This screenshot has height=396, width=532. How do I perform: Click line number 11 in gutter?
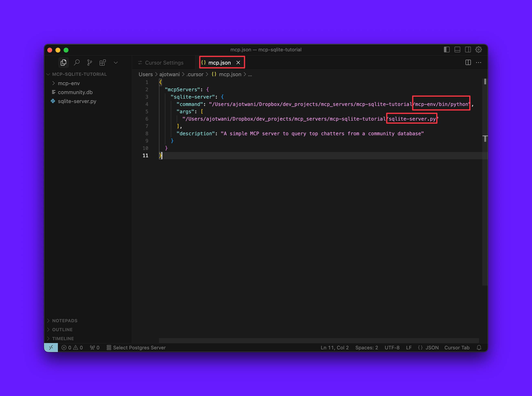(x=145, y=156)
